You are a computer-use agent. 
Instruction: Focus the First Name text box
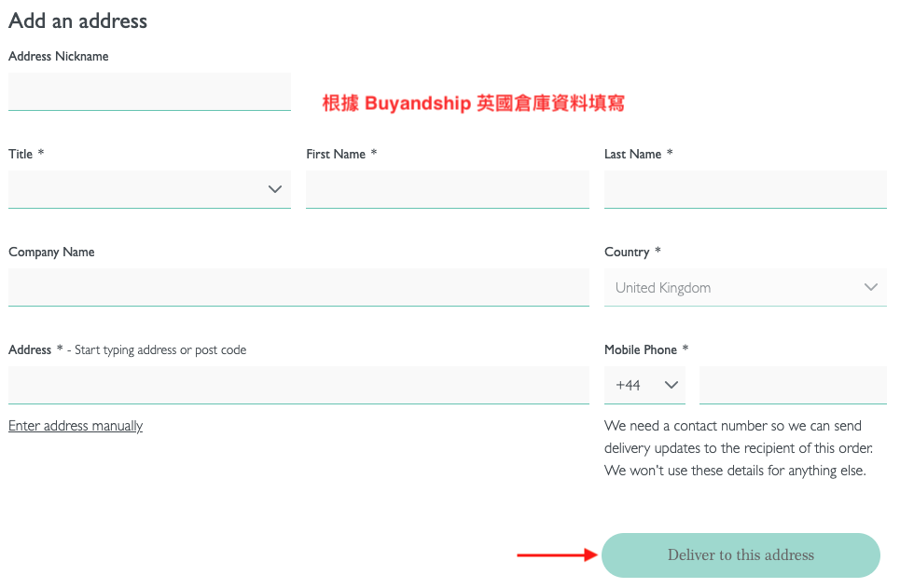point(447,189)
